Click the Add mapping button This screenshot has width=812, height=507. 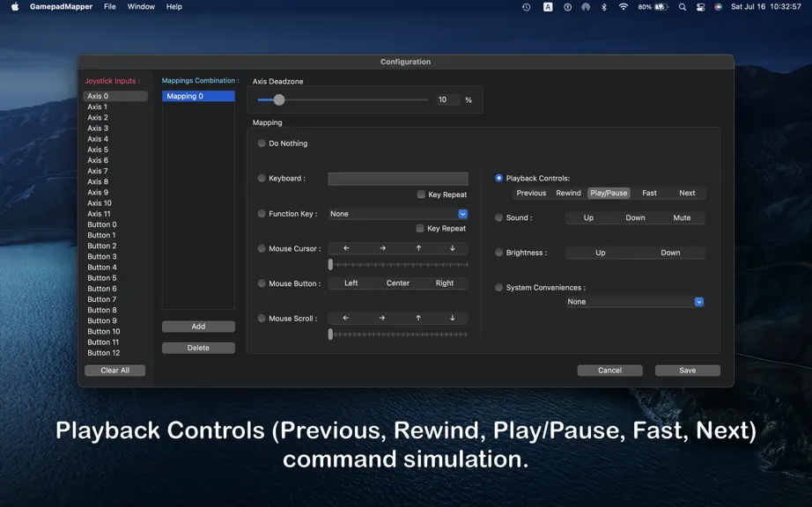pos(198,327)
